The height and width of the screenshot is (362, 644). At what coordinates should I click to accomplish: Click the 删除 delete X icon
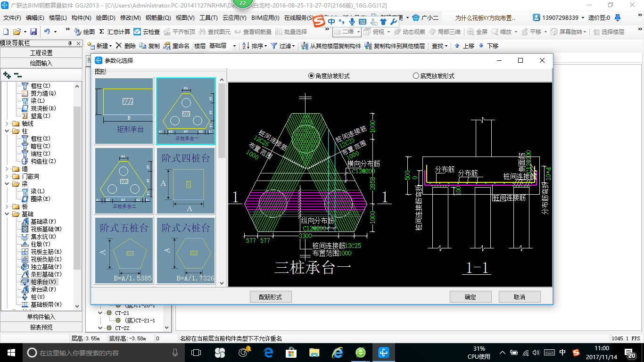pyautogui.click(x=119, y=46)
